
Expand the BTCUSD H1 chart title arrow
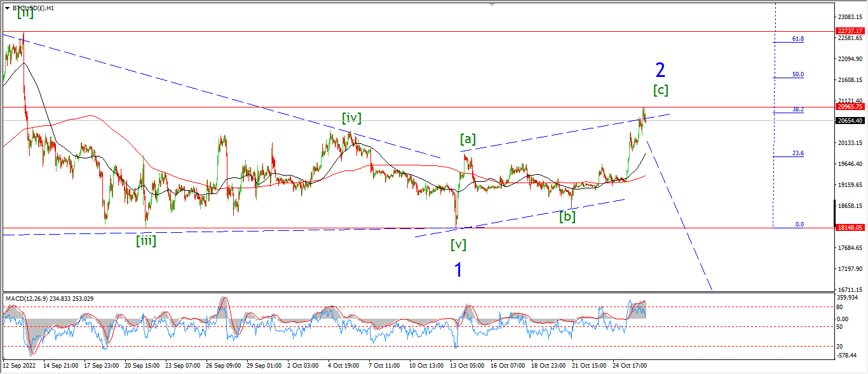pyautogui.click(x=7, y=8)
